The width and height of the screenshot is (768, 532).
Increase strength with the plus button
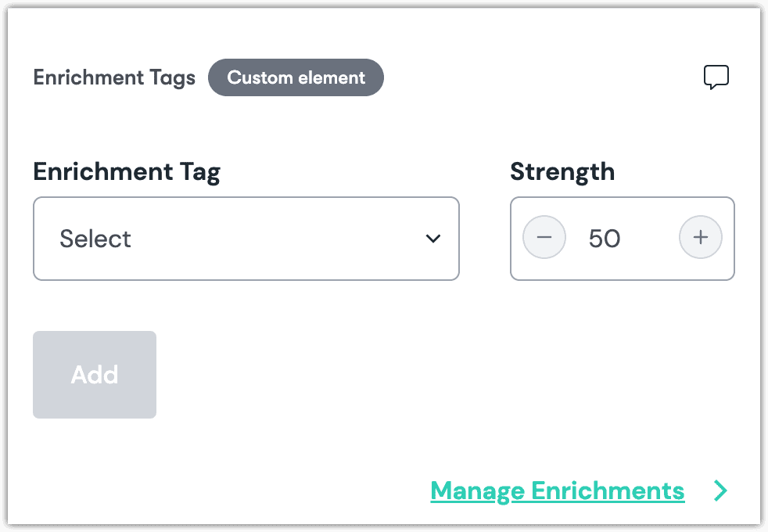click(x=700, y=238)
